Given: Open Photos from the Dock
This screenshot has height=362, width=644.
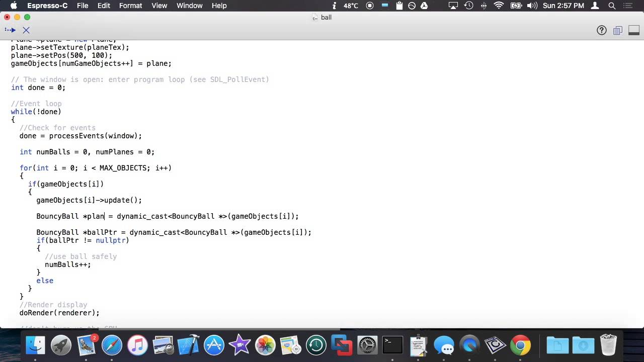Looking at the screenshot, I should (265, 345).
